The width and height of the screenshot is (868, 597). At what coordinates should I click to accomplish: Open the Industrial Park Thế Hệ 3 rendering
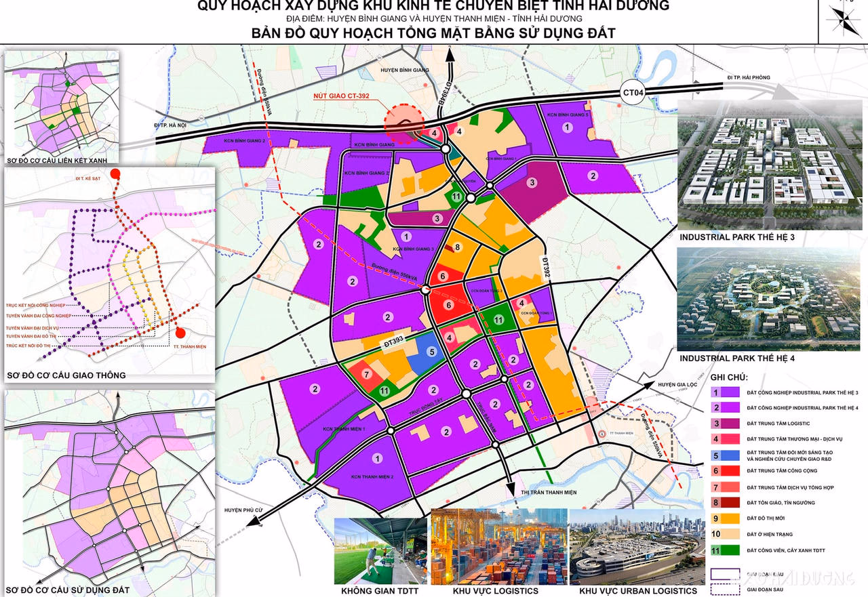(x=772, y=163)
